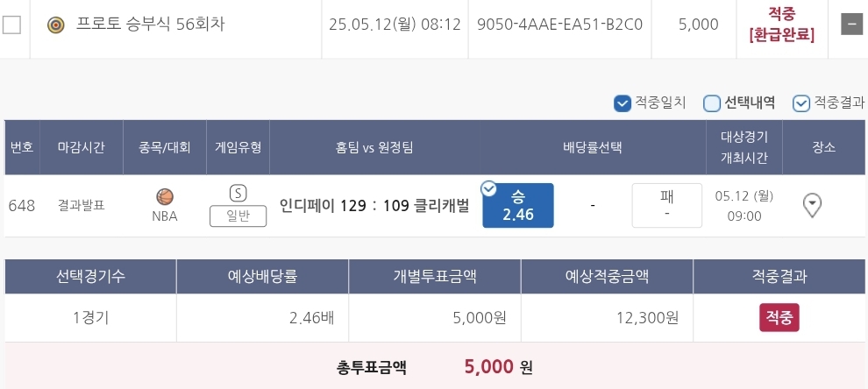The width and height of the screenshot is (868, 389).
Task: Click the NBA basketball icon
Action: [165, 197]
